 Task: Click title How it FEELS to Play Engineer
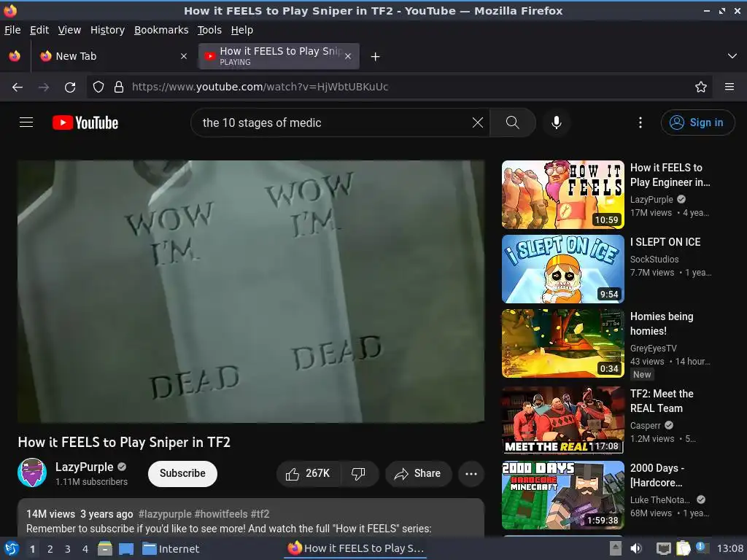coord(670,175)
